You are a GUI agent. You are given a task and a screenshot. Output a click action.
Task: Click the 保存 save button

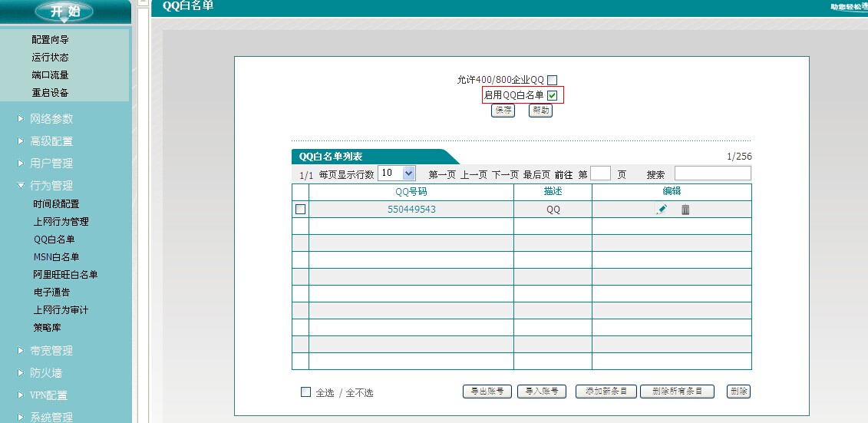(503, 111)
